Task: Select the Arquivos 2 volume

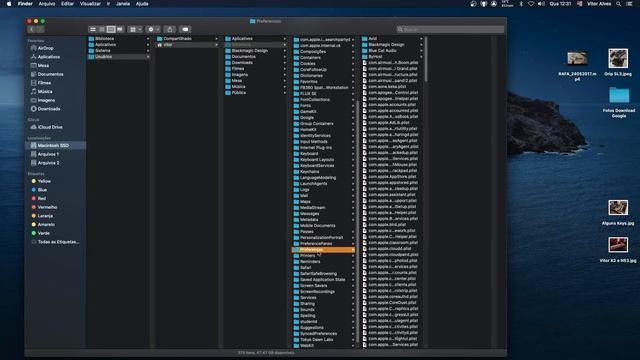Action: [x=48, y=163]
